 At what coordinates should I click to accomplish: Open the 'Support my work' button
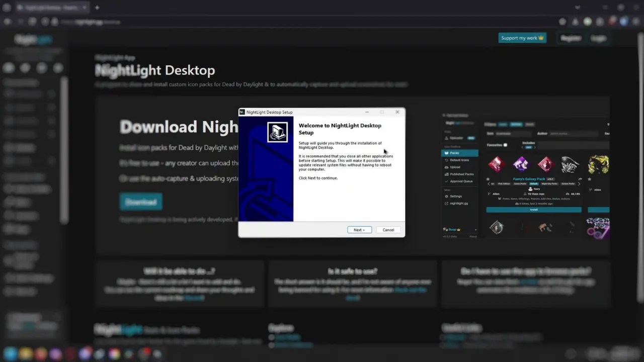(x=522, y=38)
